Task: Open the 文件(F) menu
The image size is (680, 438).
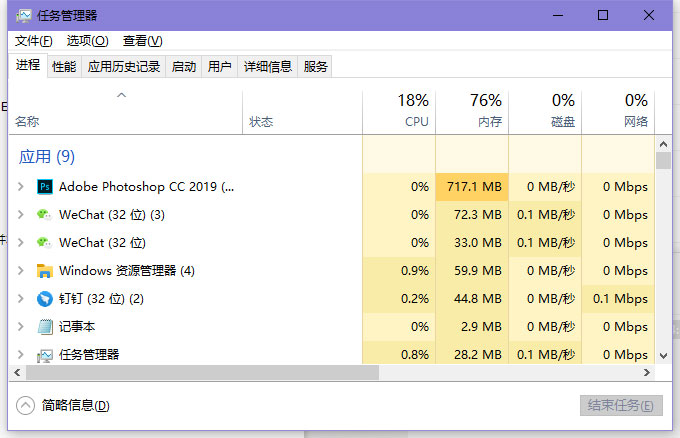Action: tap(33, 41)
